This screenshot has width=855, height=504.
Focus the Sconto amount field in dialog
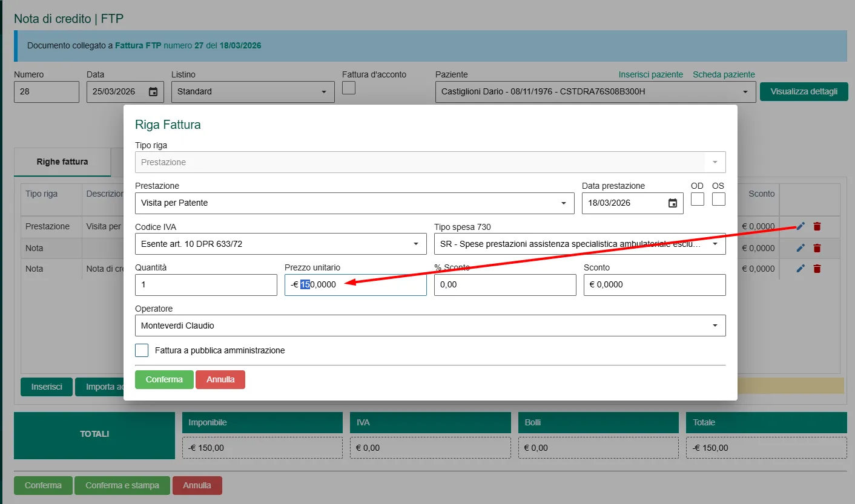pos(655,285)
